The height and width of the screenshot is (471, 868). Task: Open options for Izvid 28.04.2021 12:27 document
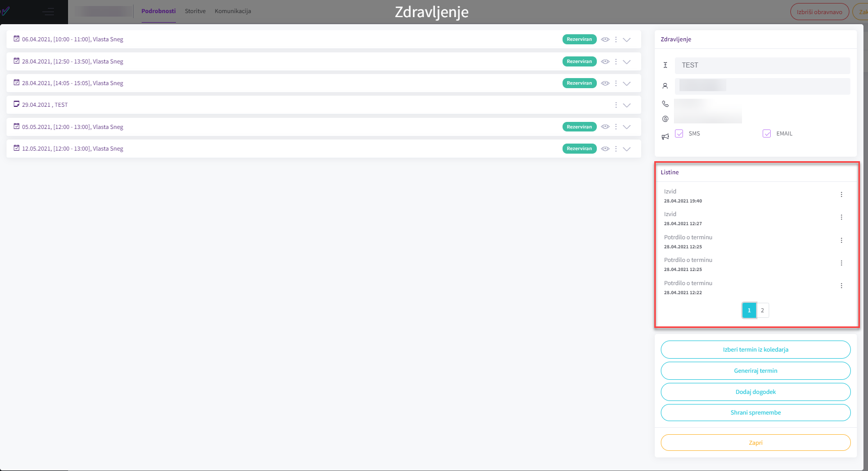[841, 217]
